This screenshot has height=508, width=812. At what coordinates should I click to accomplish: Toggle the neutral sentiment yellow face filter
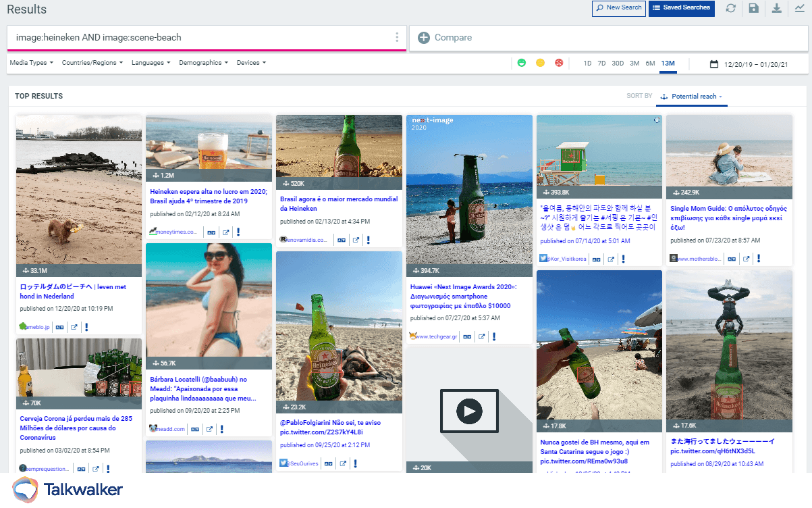(540, 63)
